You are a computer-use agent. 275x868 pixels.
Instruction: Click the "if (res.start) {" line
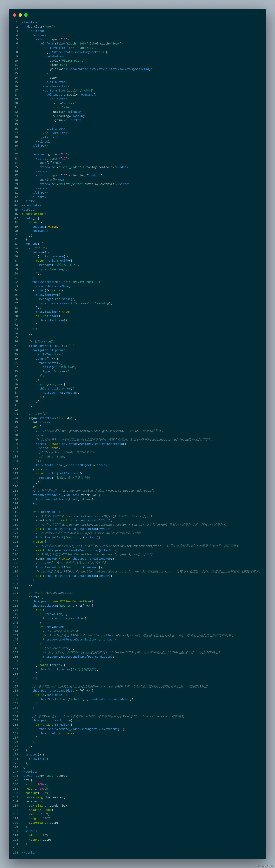pos(50,316)
